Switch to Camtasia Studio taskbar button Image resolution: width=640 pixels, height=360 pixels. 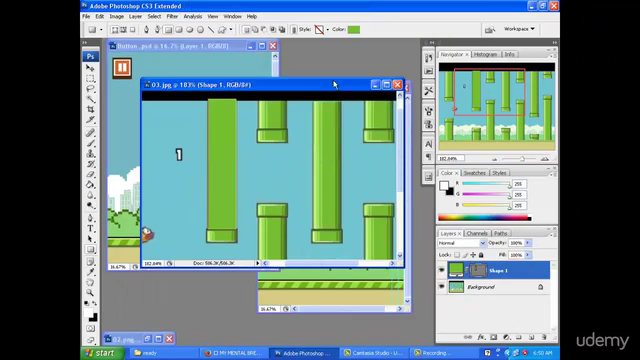(373, 353)
